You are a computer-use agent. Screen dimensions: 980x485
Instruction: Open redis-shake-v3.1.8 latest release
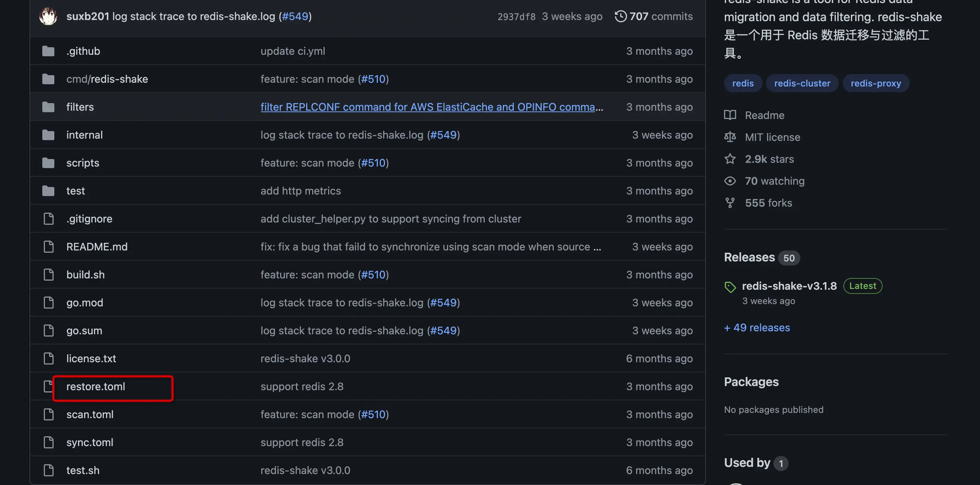pyautogui.click(x=789, y=286)
